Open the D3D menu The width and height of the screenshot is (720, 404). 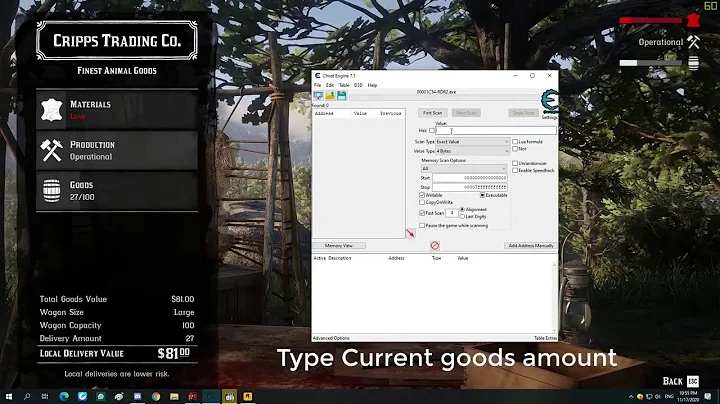click(358, 85)
